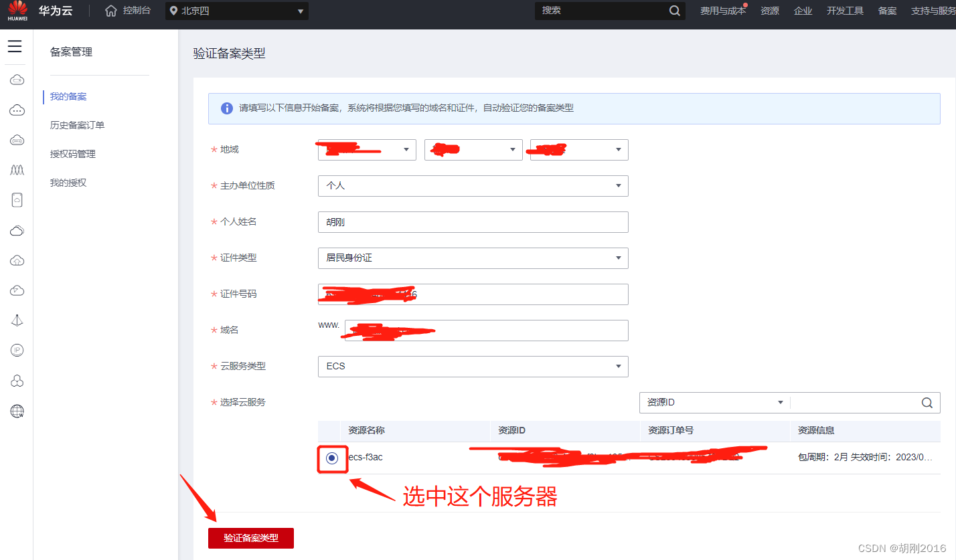
Task: Open the globe domain sidebar icon
Action: [x=17, y=411]
